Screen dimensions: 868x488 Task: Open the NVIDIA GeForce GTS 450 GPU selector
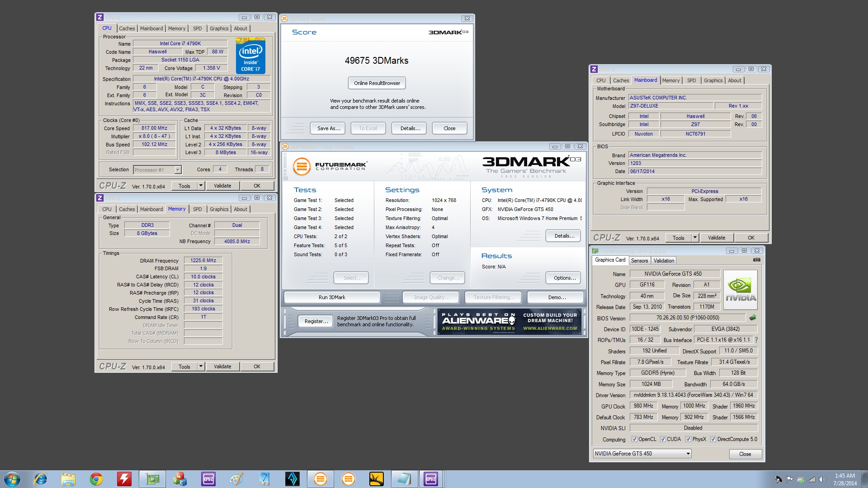[x=642, y=454]
